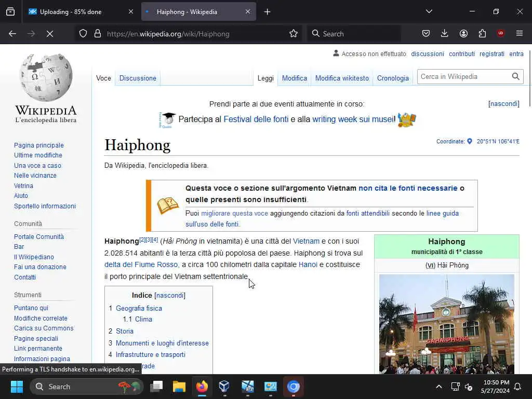Open the Windows Start menu
This screenshot has width=532, height=399.
[x=17, y=387]
